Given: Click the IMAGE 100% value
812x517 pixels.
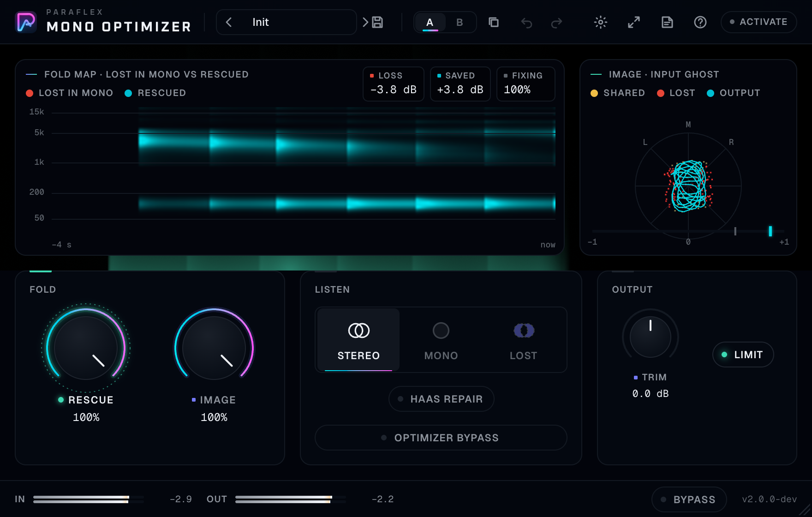Looking at the screenshot, I should 214,417.
